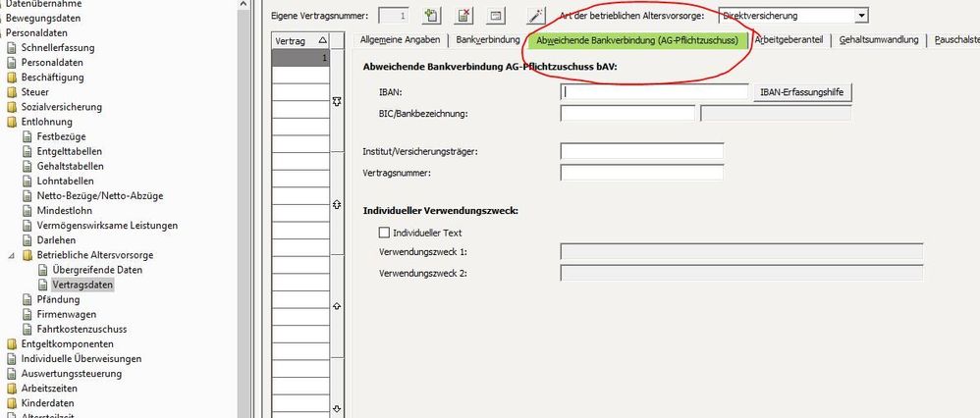
Task: Open the Arbeitgeberanteil tab
Action: (x=789, y=40)
